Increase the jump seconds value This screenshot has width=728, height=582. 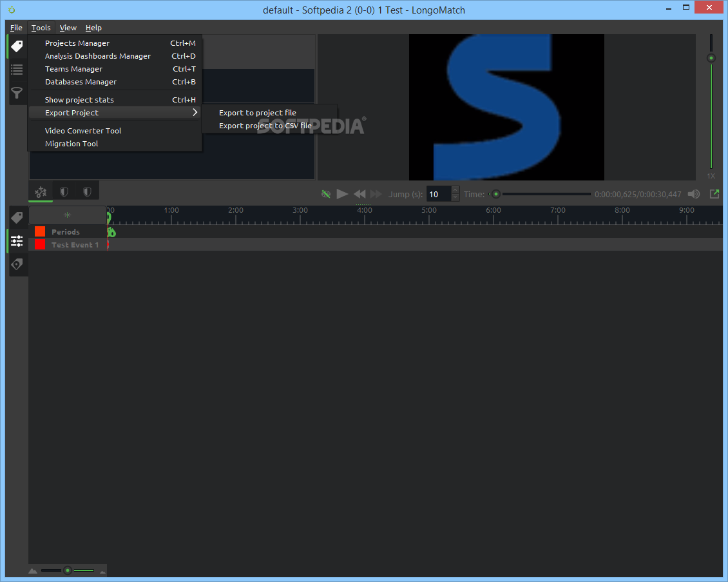tap(455, 190)
